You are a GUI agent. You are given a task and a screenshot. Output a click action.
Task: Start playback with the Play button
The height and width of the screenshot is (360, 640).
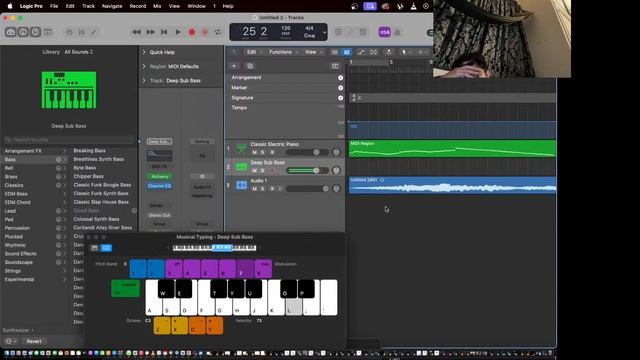pyautogui.click(x=178, y=32)
